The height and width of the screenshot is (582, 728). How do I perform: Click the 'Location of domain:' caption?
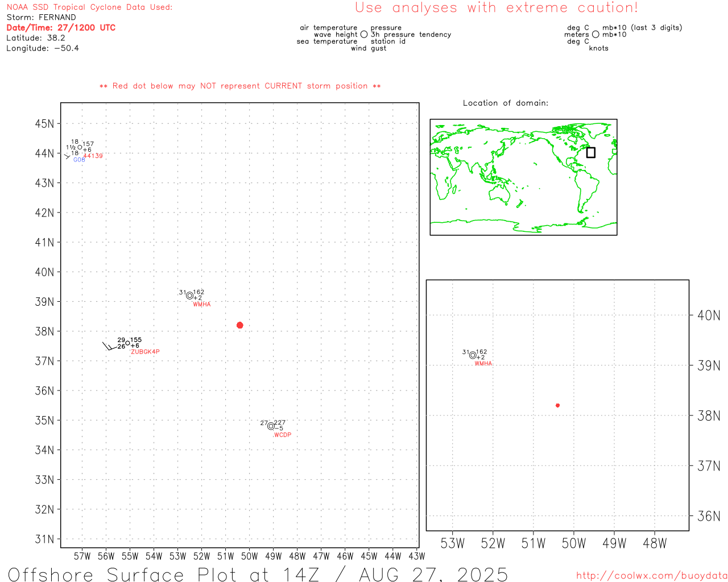pyautogui.click(x=506, y=103)
